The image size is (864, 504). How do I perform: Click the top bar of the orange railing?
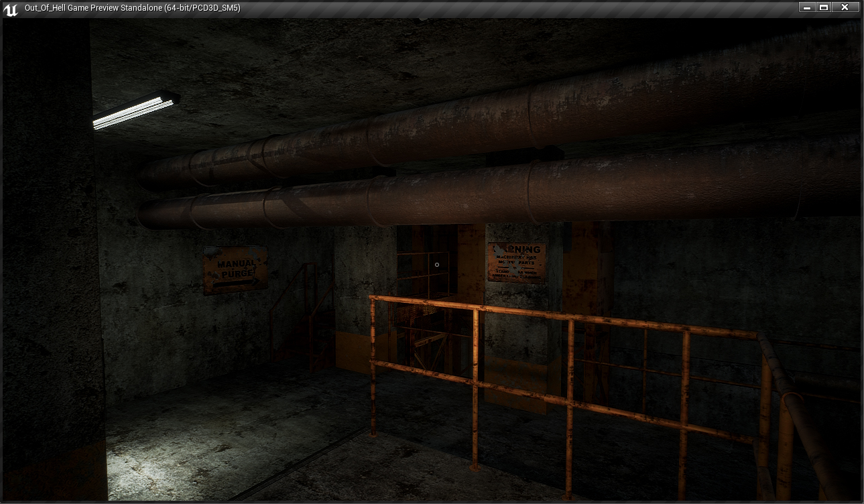[563, 315]
